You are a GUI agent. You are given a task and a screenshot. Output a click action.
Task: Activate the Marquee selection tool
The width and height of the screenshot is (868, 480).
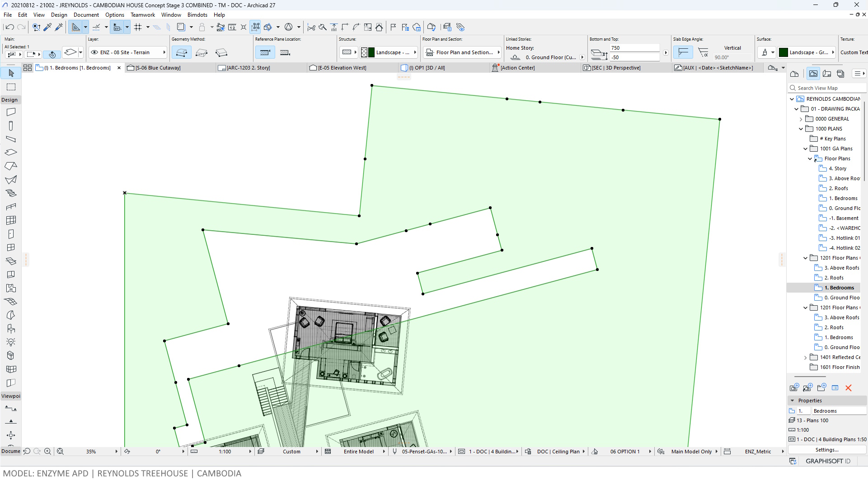pyautogui.click(x=11, y=87)
